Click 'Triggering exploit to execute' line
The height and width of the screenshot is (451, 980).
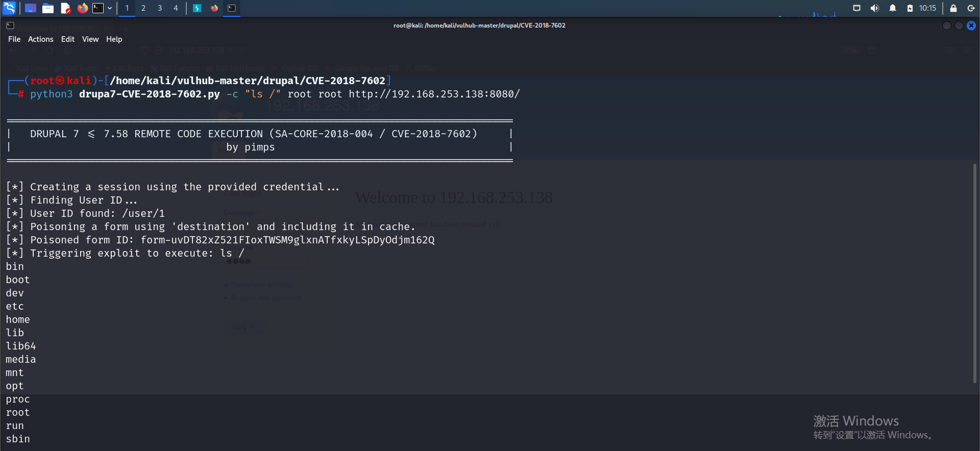click(x=125, y=253)
